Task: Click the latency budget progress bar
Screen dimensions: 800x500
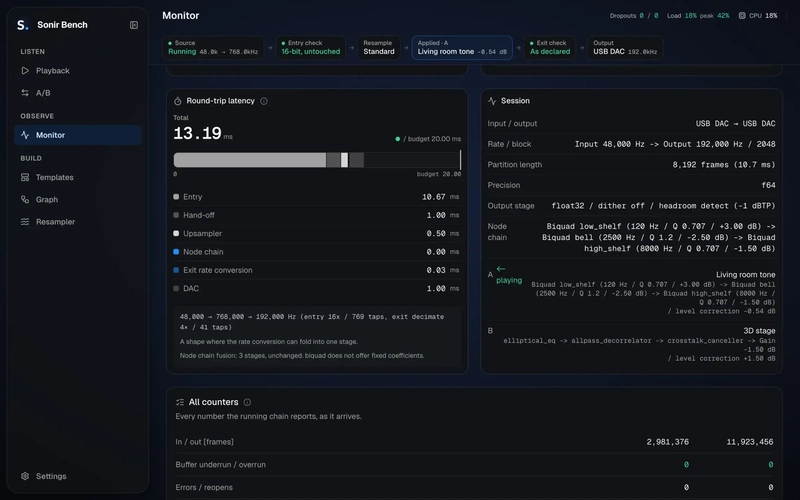Action: [x=317, y=160]
